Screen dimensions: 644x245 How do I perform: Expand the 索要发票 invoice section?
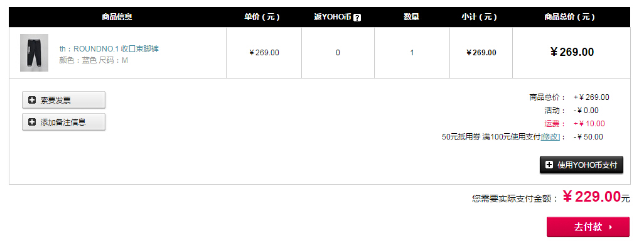63,100
